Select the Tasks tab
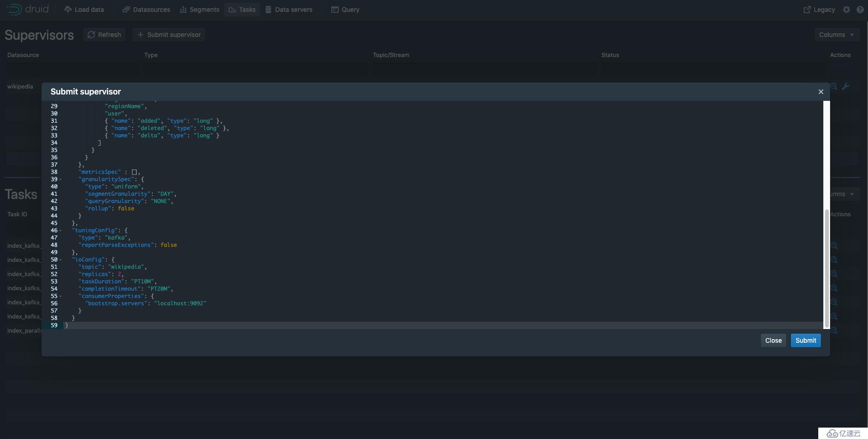 [242, 10]
